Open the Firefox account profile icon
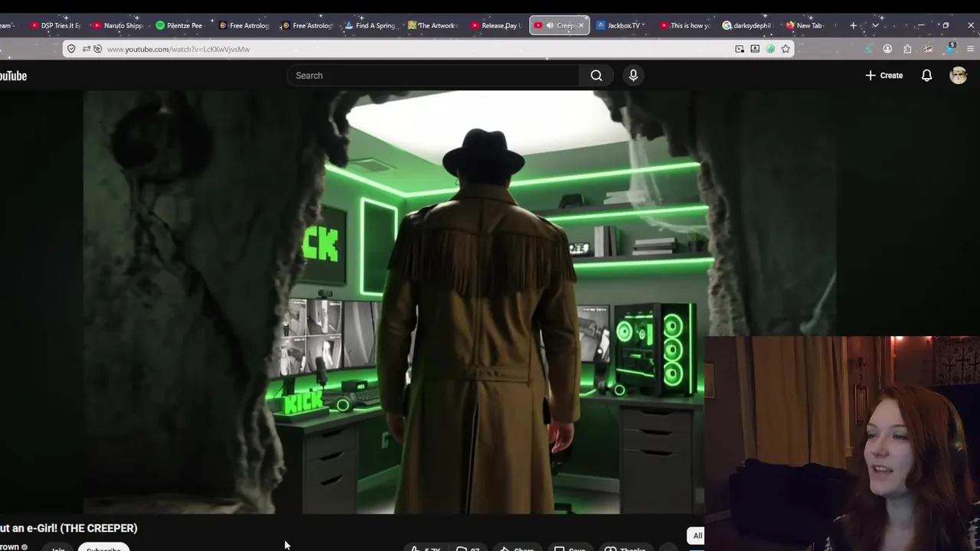 [x=887, y=49]
